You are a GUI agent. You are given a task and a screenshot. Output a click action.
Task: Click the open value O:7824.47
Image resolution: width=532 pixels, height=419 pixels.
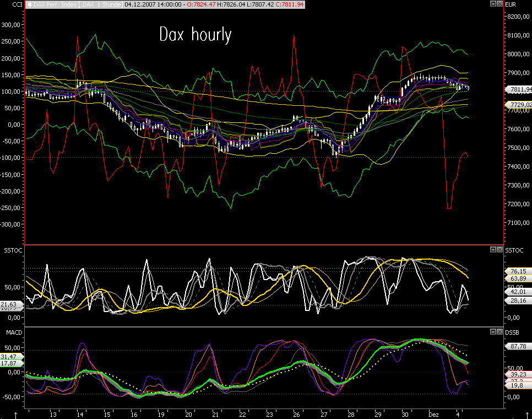pyautogui.click(x=201, y=4)
